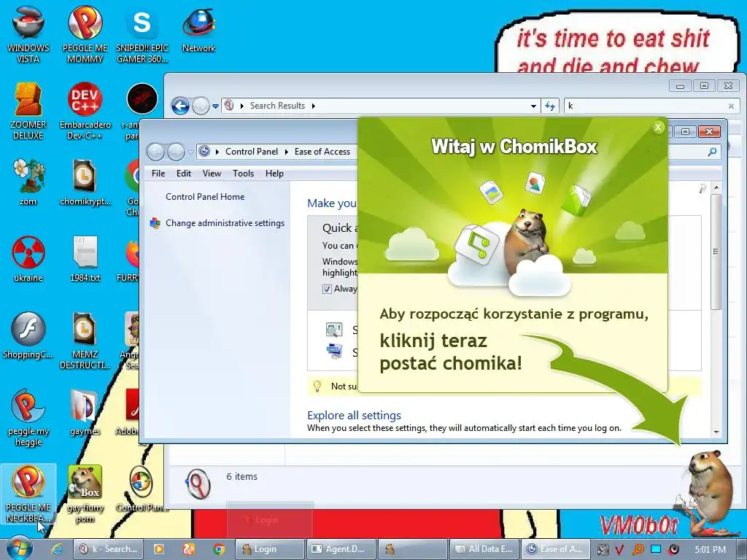Click the Control Panel breadcrumb segment
The height and width of the screenshot is (560, 747).
(x=252, y=152)
